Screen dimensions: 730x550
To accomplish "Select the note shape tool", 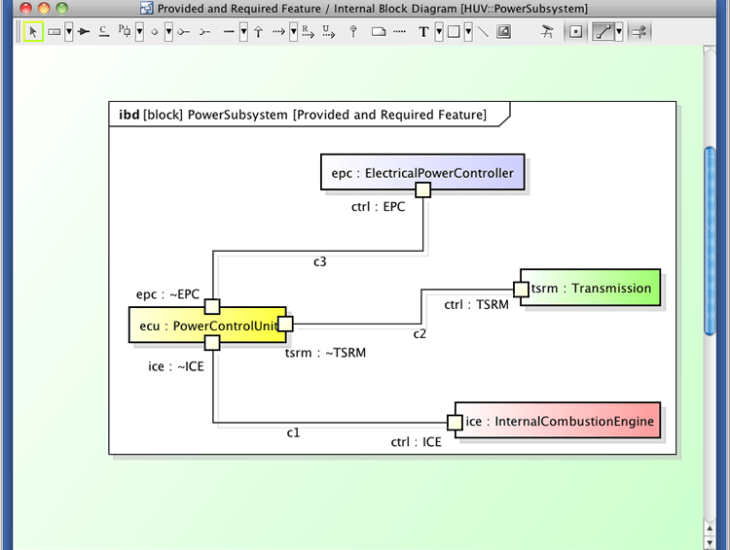I will [x=378, y=32].
